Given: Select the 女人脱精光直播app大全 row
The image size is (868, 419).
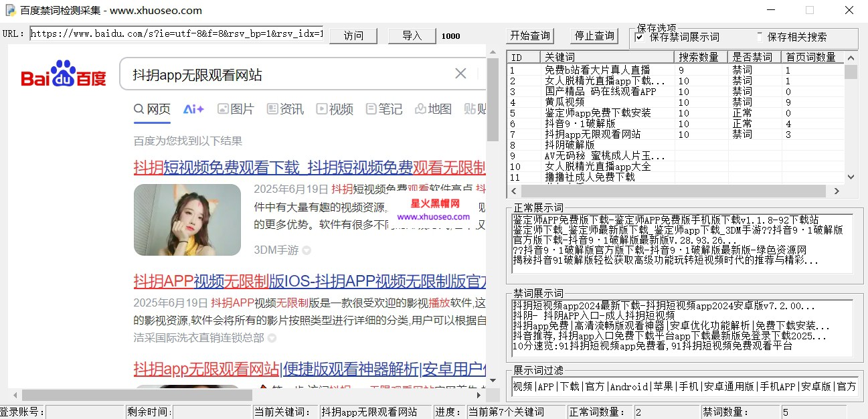Looking at the screenshot, I should [x=675, y=166].
